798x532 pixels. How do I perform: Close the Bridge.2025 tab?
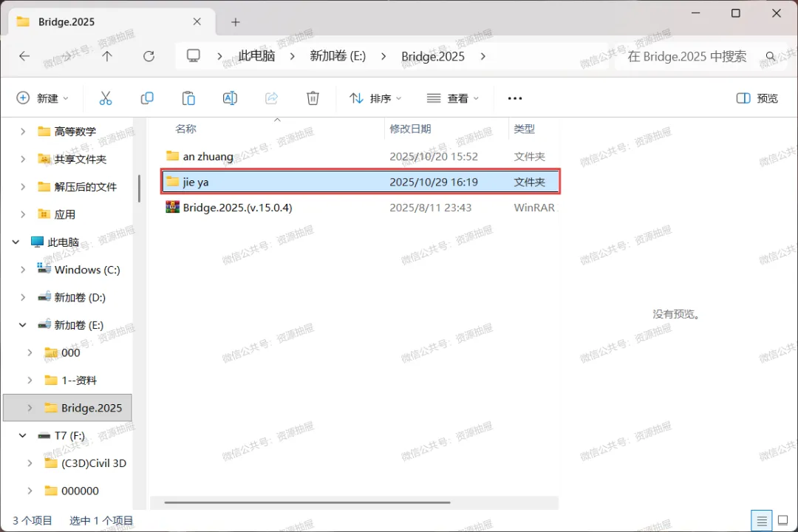click(x=197, y=21)
